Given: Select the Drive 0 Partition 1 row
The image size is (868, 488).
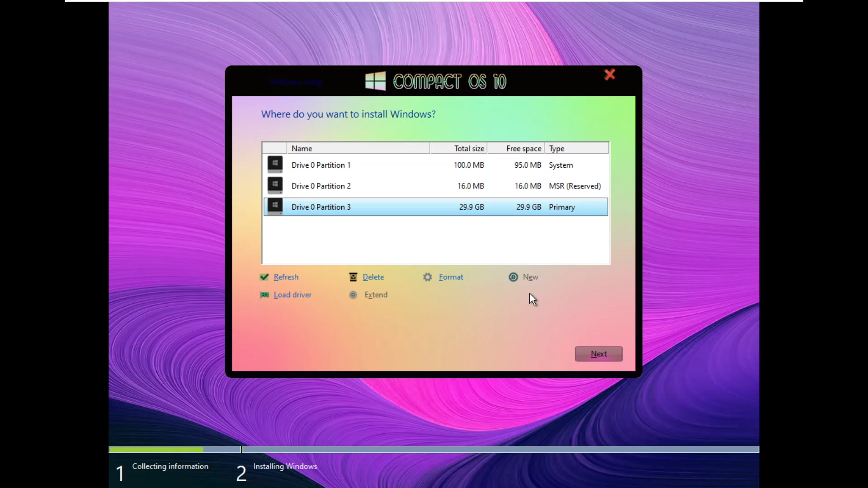Looking at the screenshot, I should [x=436, y=165].
